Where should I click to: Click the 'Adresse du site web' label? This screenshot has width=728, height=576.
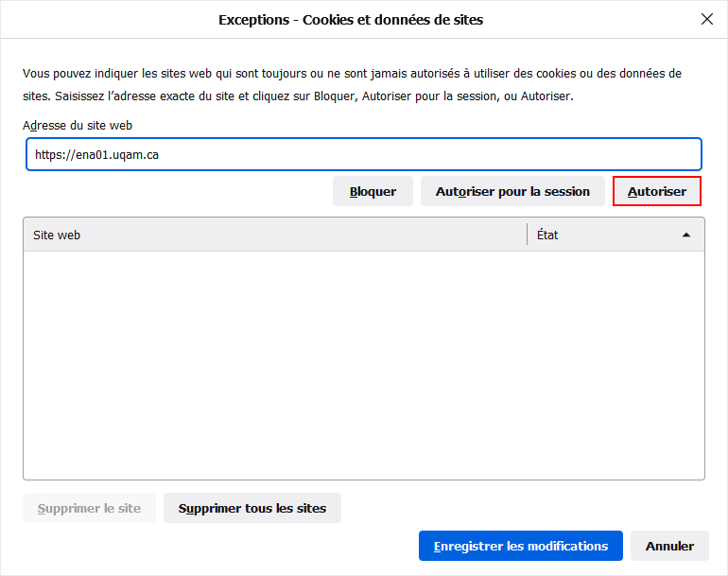78,125
